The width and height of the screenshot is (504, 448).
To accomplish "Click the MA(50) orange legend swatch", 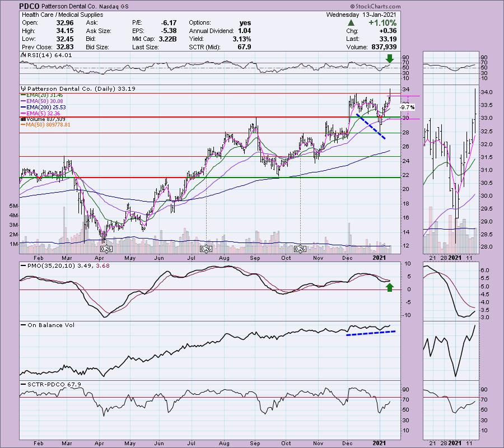I will click(23, 125).
